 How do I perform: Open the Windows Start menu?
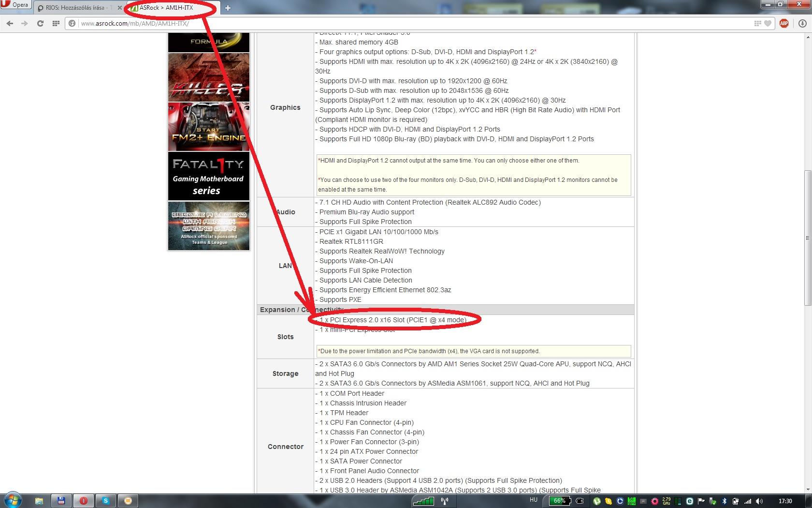pyautogui.click(x=13, y=500)
